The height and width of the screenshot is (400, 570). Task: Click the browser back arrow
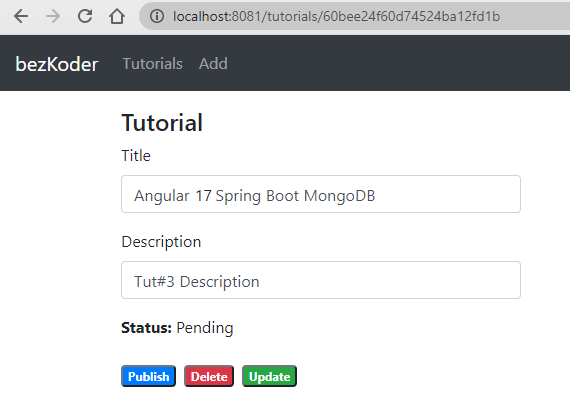[21, 16]
